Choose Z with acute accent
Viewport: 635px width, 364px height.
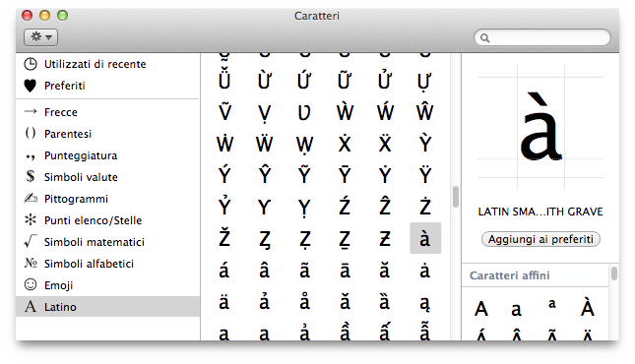pyautogui.click(x=345, y=207)
